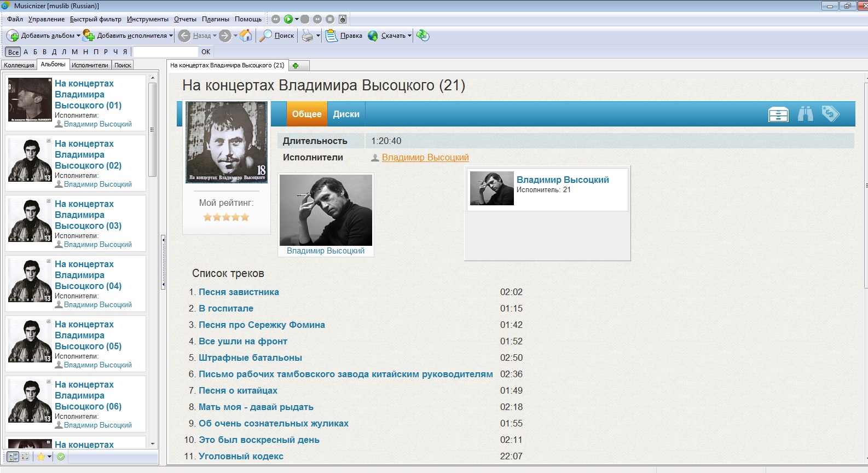Click the album cover thumbnail numbered 18

coord(227,142)
